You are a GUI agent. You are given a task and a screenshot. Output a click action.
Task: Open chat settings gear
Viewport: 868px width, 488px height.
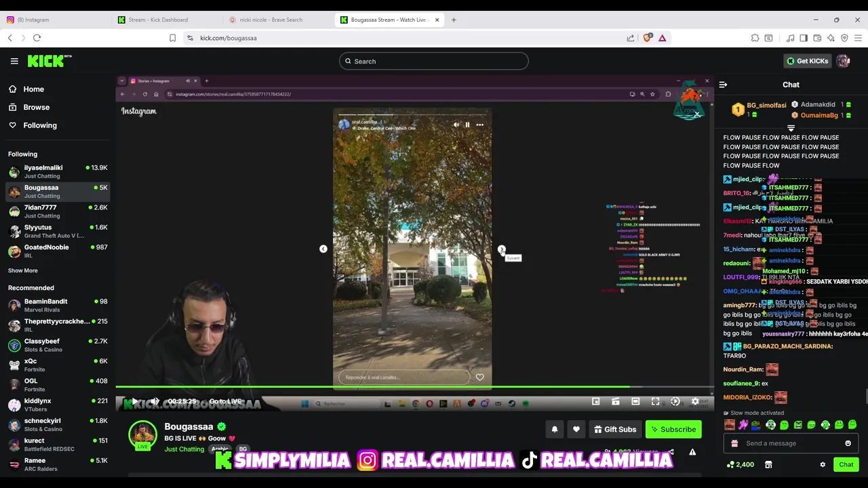(x=823, y=465)
